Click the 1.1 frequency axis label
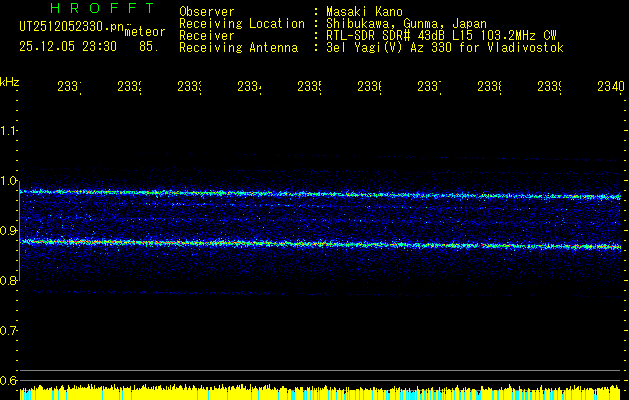 tap(8, 130)
